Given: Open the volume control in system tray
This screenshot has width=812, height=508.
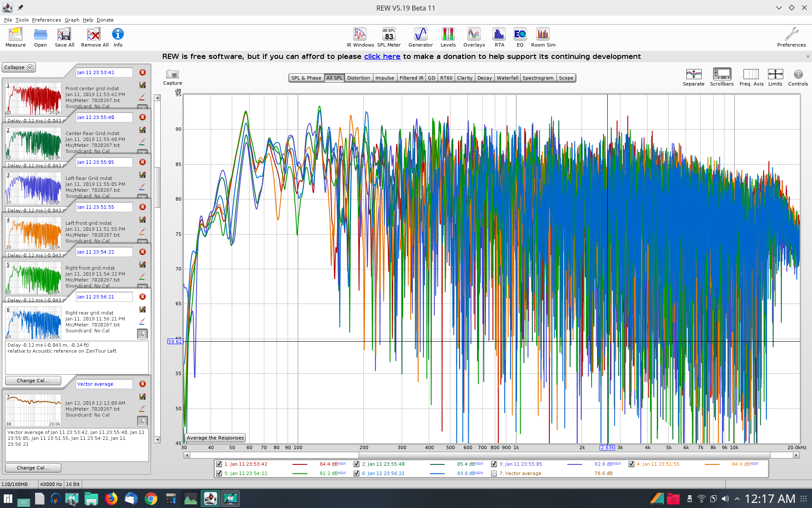Looking at the screenshot, I should (725, 499).
